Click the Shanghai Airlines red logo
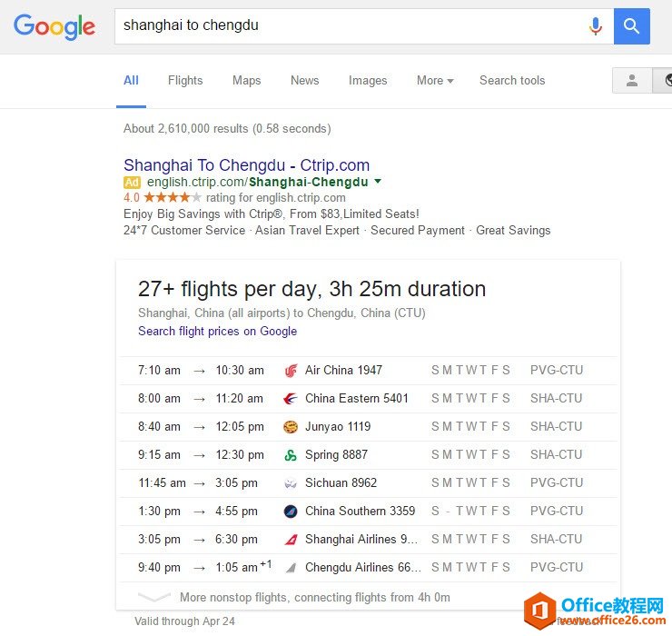This screenshot has width=672, height=636. 291,540
